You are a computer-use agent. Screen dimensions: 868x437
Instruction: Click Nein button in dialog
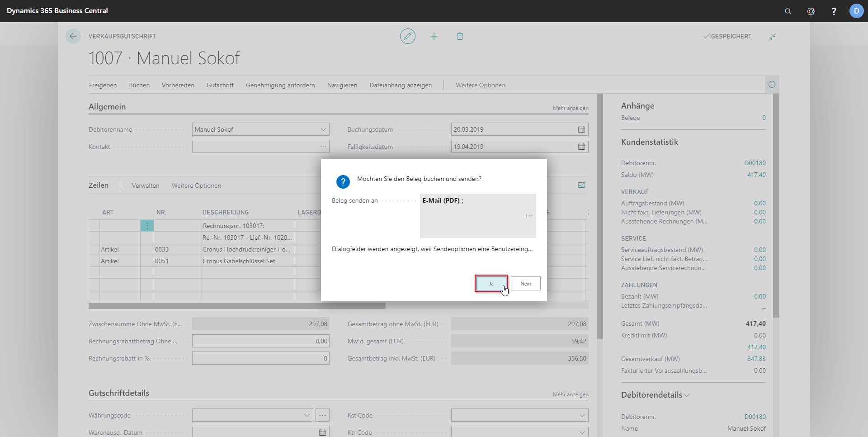pos(526,284)
